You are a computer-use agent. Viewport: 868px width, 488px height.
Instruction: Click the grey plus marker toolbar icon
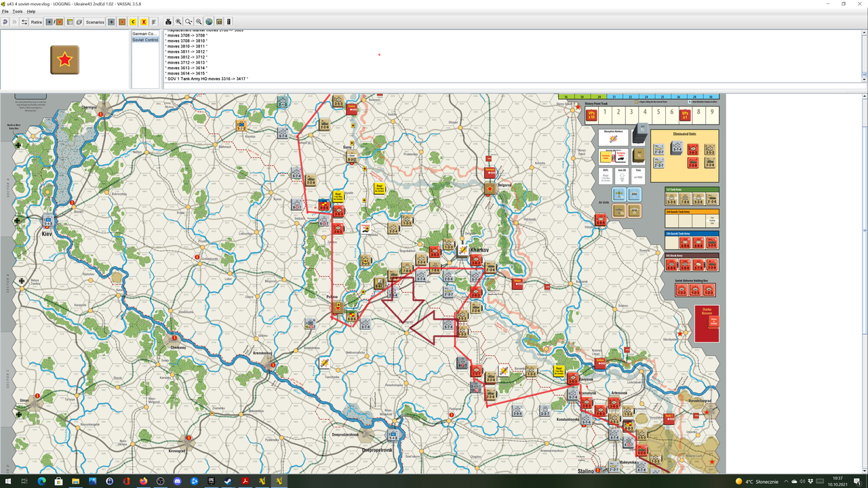coord(112,22)
